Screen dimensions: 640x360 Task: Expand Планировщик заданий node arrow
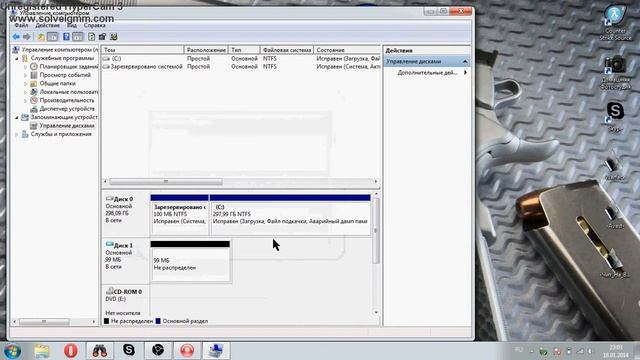pyautogui.click(x=25, y=67)
